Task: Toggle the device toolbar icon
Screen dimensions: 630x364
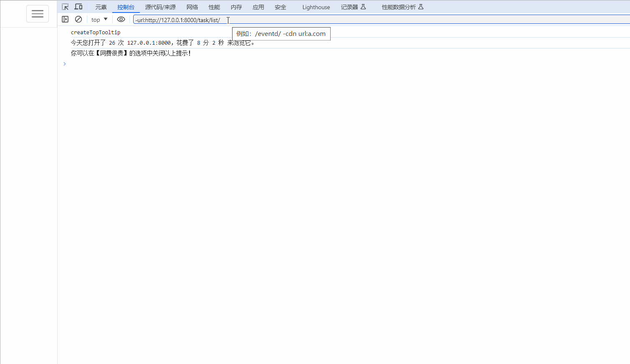Action: (78, 7)
